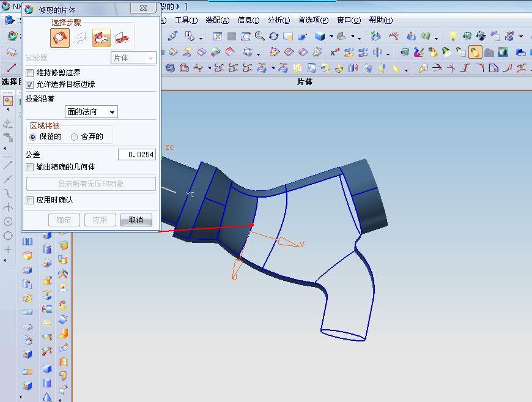The image size is (532, 402).
Task: Select the 保留的 radio button
Action: 32,137
